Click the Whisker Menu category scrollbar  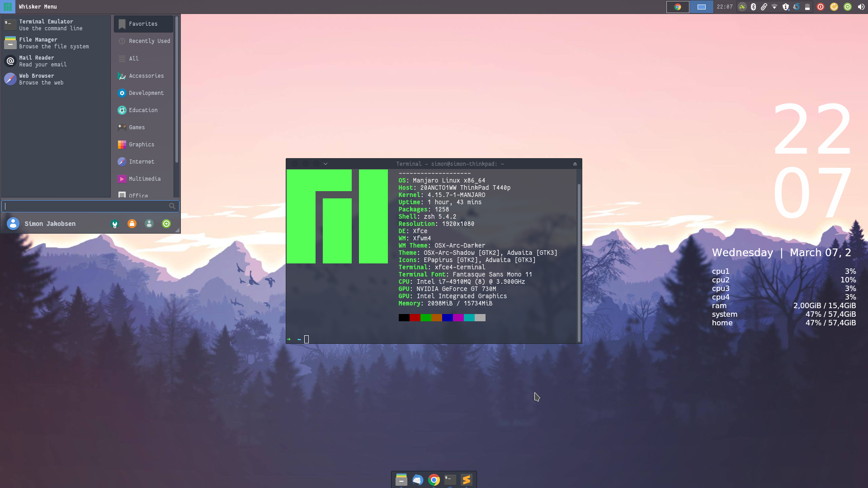tap(177, 90)
